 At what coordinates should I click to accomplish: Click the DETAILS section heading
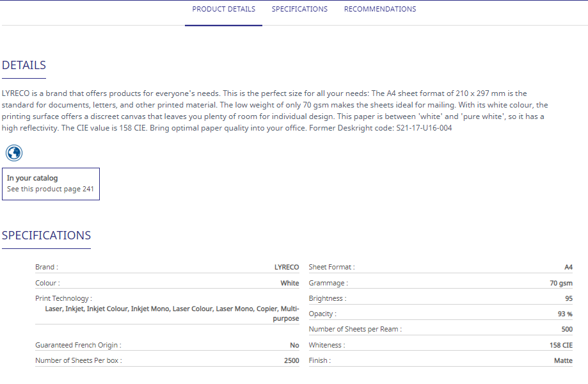click(24, 65)
